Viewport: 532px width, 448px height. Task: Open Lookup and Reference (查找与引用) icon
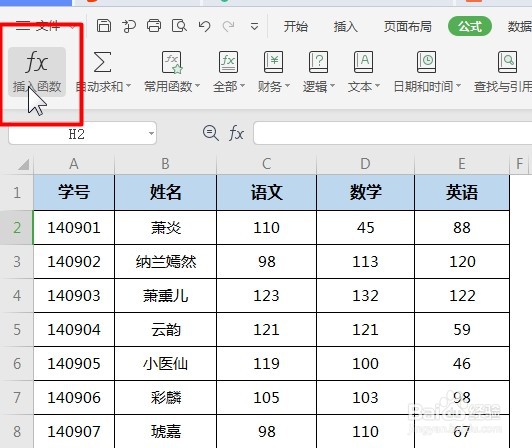(507, 62)
